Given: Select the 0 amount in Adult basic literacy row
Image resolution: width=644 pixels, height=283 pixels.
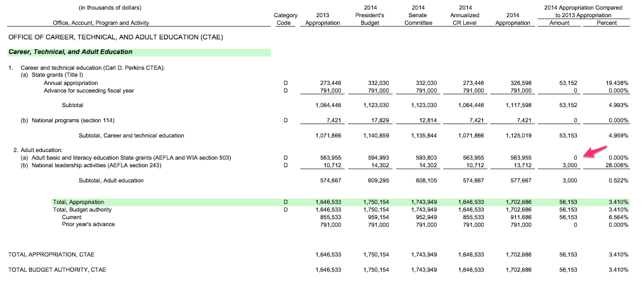Looking at the screenshot, I should [x=576, y=158].
